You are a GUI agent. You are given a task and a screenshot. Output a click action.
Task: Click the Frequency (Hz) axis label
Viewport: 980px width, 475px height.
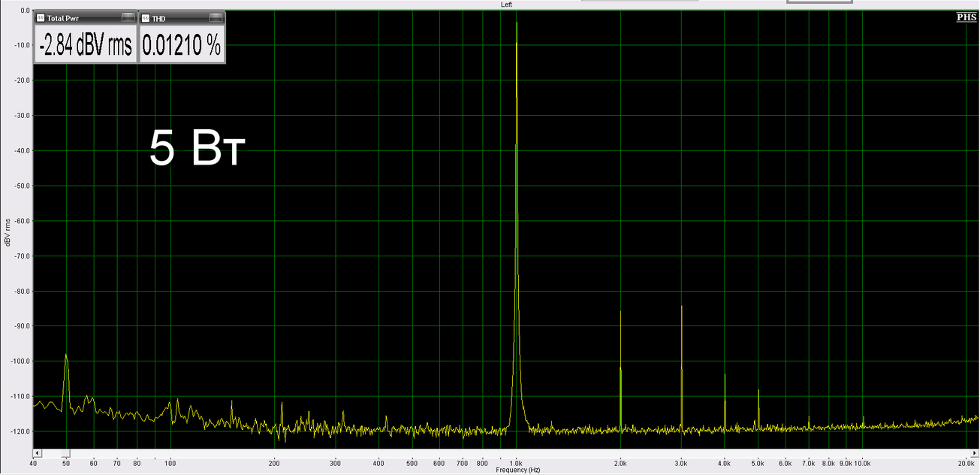pos(517,470)
